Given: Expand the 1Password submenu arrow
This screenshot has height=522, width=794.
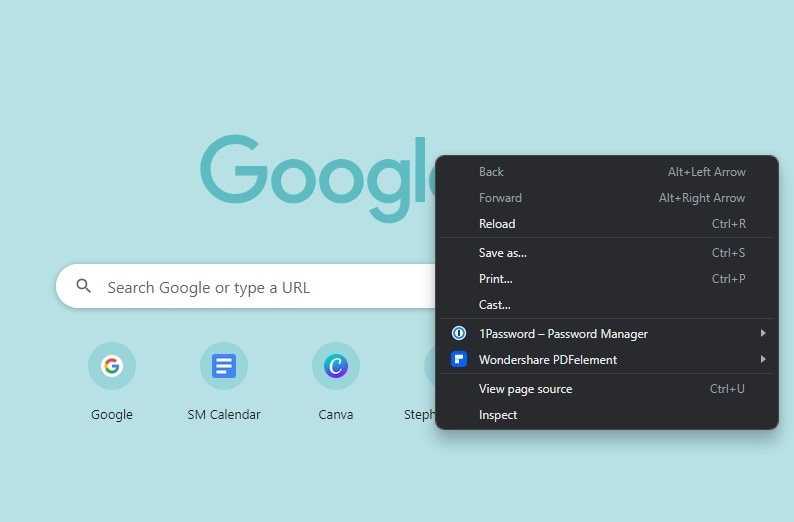Looking at the screenshot, I should point(763,333).
